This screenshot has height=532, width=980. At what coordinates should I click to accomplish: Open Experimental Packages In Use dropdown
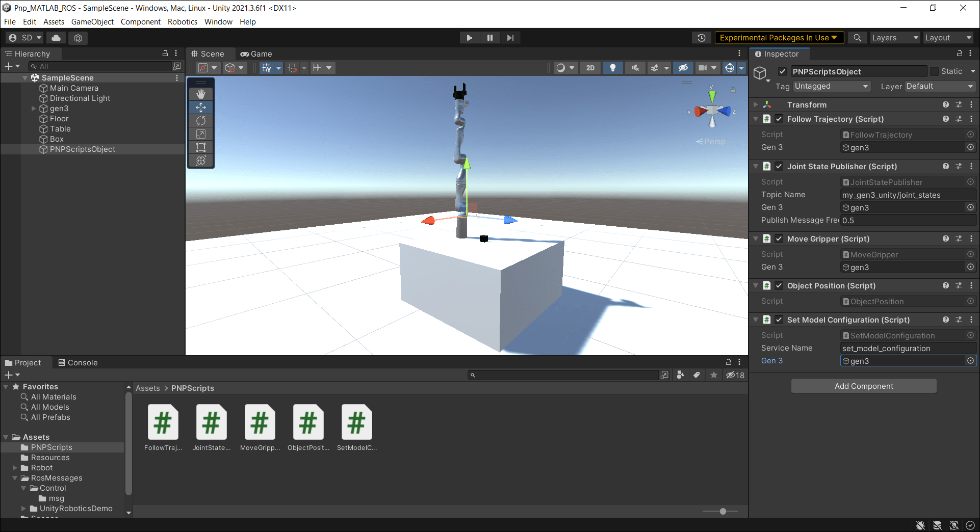point(779,38)
